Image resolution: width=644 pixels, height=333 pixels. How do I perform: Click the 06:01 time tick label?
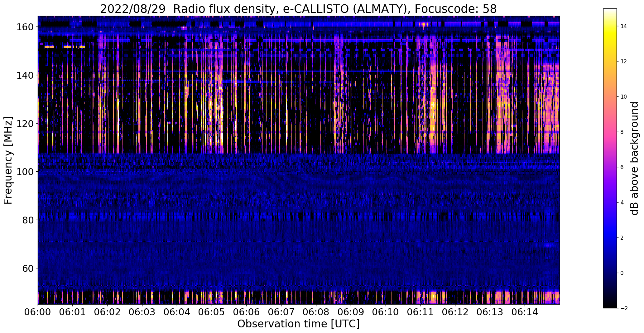pyautogui.click(x=73, y=312)
